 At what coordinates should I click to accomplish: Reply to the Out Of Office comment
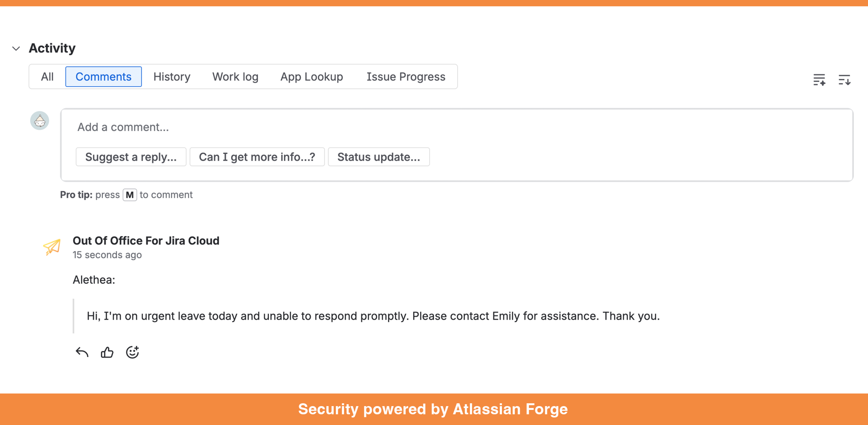[82, 352]
